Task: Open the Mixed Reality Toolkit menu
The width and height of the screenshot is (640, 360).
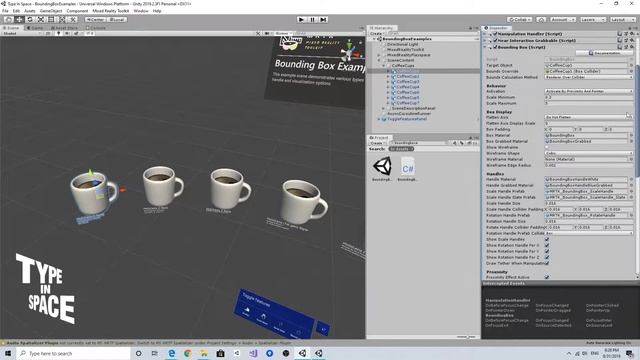Action: coord(111,11)
